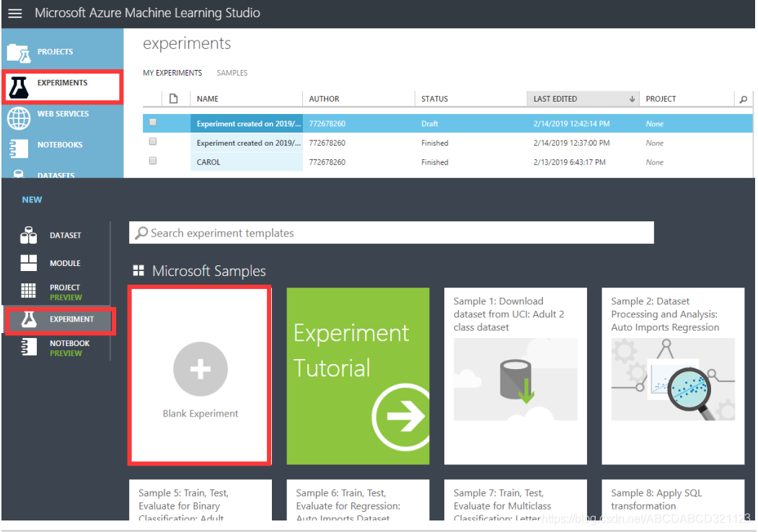The image size is (758, 532).
Task: Click the Web Services globe icon
Action: tap(19, 118)
